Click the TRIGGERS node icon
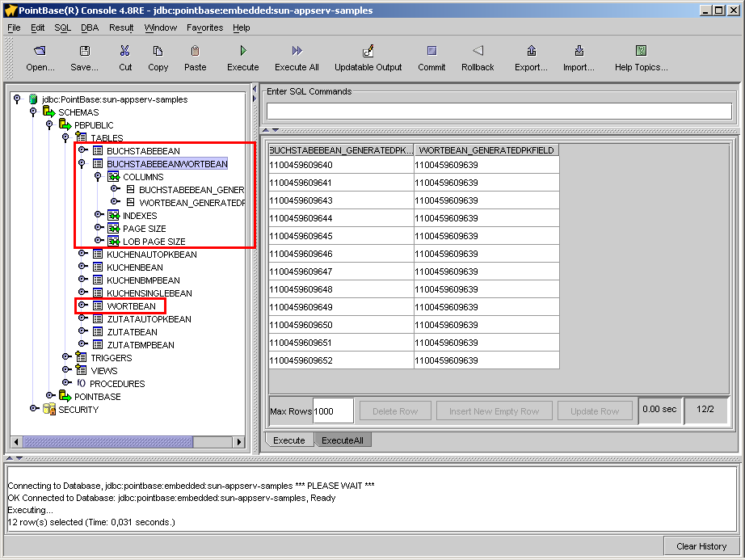 click(82, 357)
